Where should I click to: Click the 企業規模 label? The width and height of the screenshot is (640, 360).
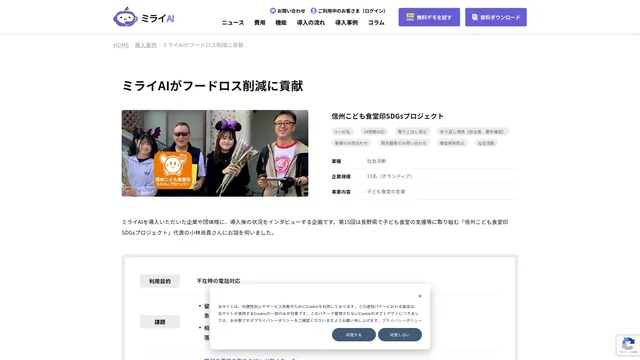pyautogui.click(x=341, y=176)
